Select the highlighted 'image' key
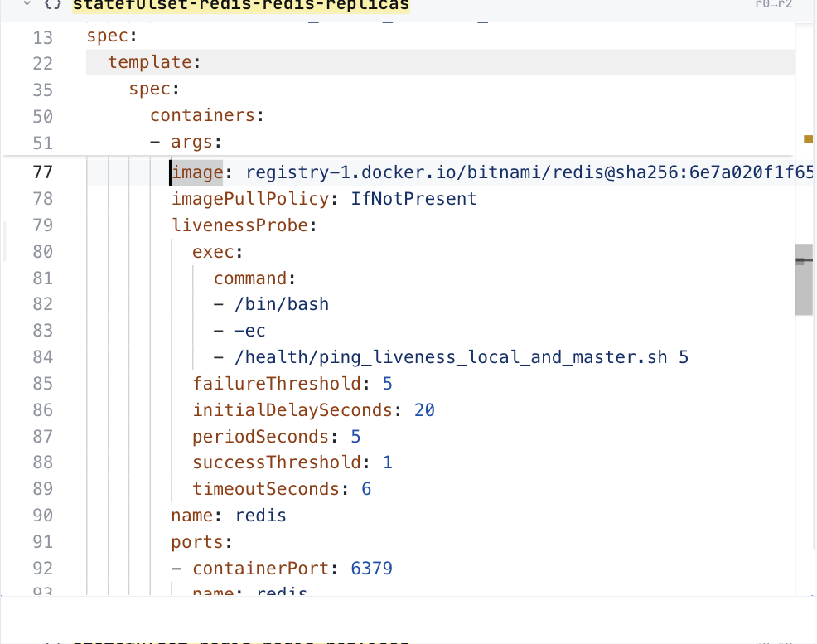Image resolution: width=817 pixels, height=644 pixels. 197,172
